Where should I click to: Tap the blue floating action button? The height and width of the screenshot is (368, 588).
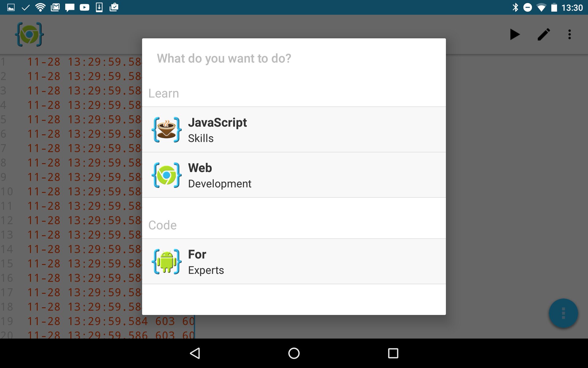point(563,313)
